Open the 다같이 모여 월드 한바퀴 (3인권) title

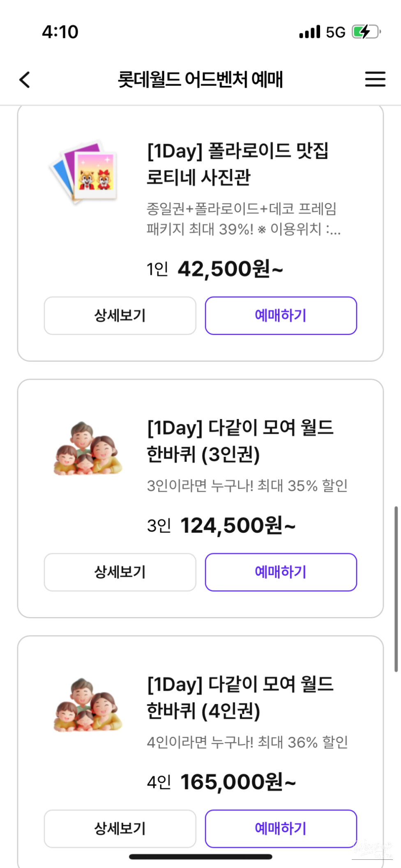tap(240, 441)
